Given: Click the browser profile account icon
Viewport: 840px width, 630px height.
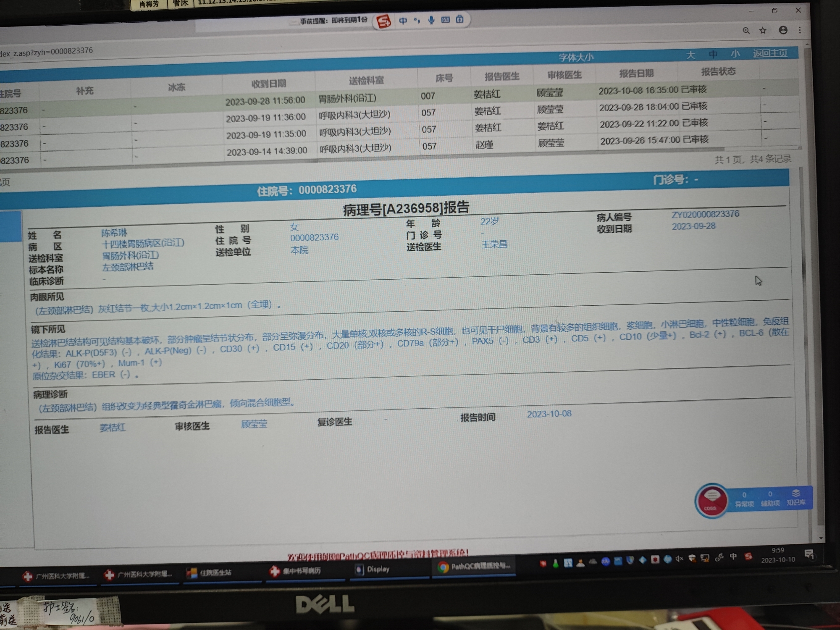Looking at the screenshot, I should point(783,30).
